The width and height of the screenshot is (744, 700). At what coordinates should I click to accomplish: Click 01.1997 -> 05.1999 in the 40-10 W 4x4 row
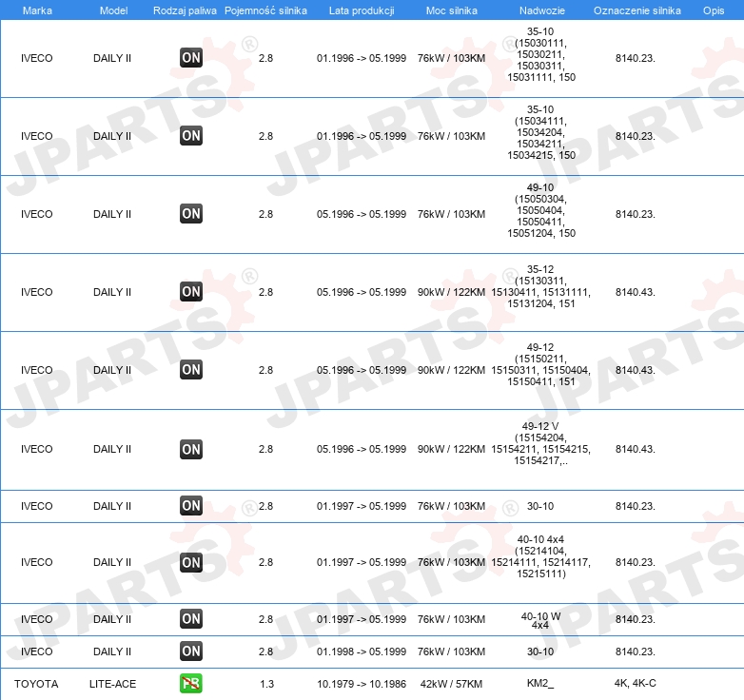[362, 619]
